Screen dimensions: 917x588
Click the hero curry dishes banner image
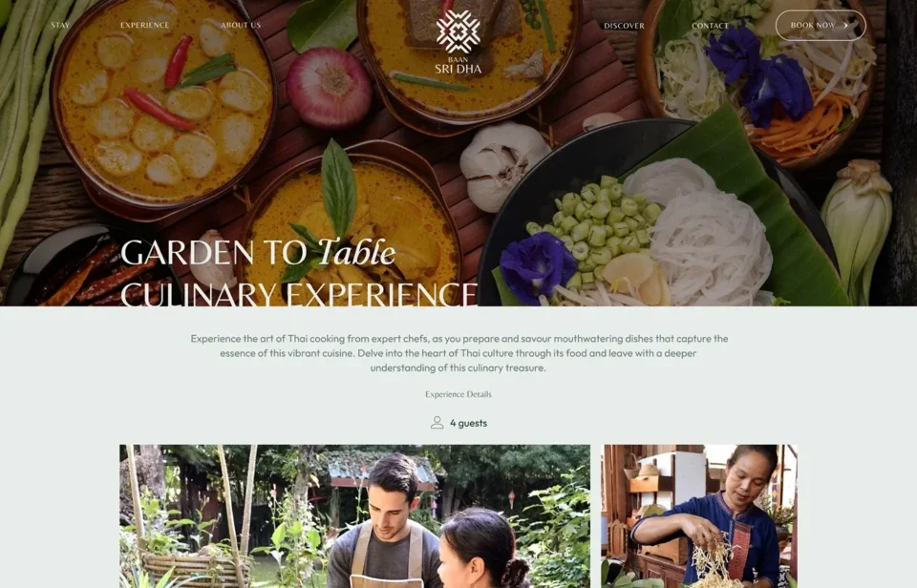click(x=458, y=153)
